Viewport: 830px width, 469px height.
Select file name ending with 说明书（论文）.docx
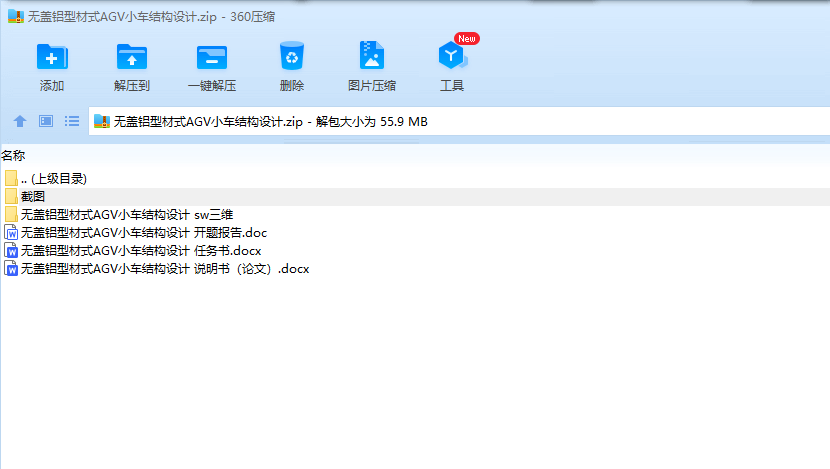165,268
